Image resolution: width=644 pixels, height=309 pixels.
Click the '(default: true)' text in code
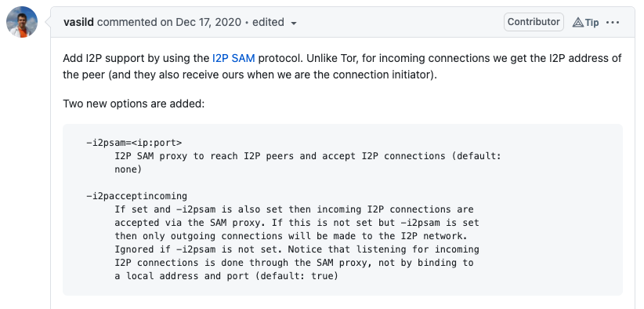(x=296, y=276)
